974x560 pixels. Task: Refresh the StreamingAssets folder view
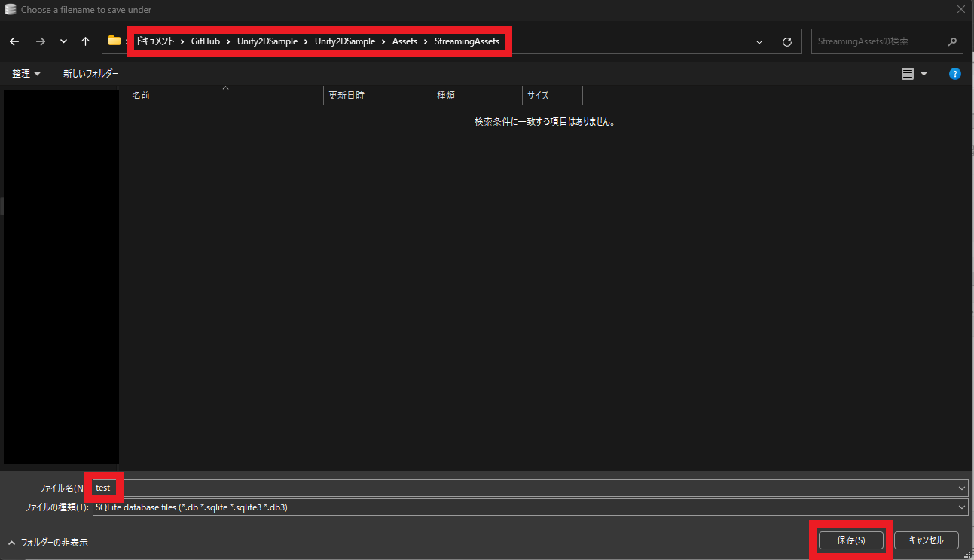click(787, 42)
